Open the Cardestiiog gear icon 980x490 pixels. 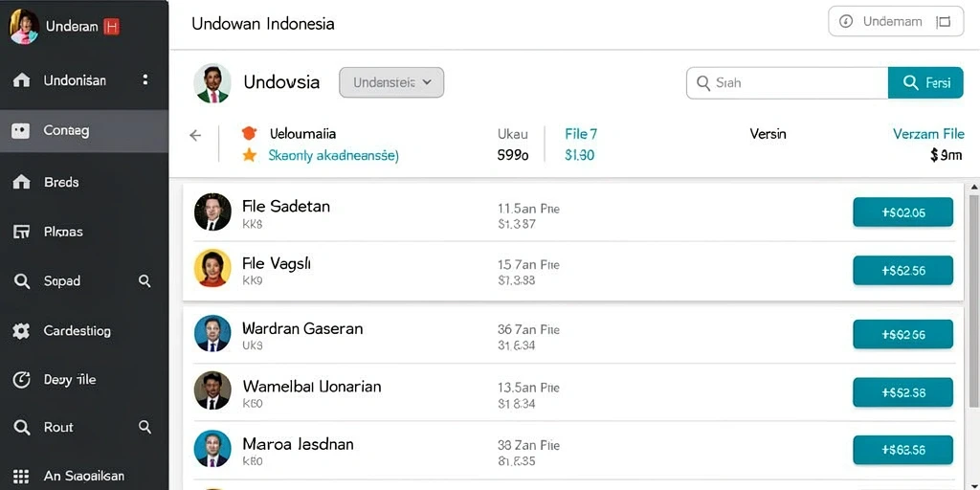click(21, 331)
